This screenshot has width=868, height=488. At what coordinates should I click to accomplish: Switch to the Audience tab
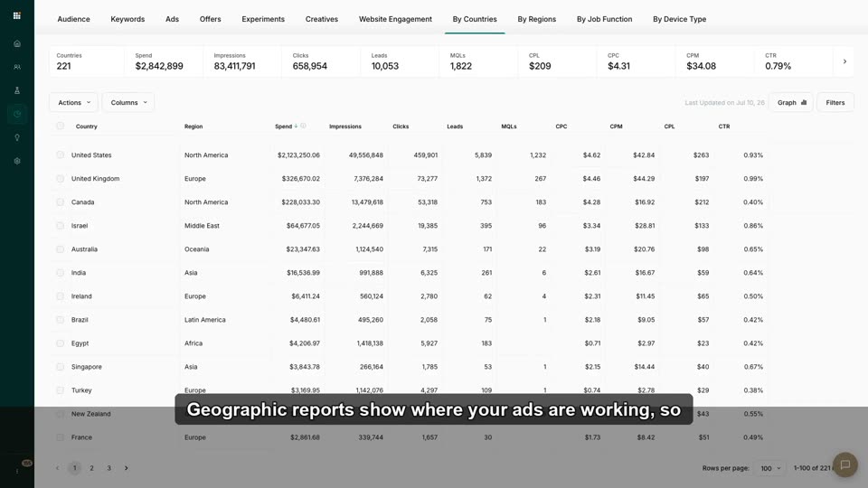click(73, 19)
